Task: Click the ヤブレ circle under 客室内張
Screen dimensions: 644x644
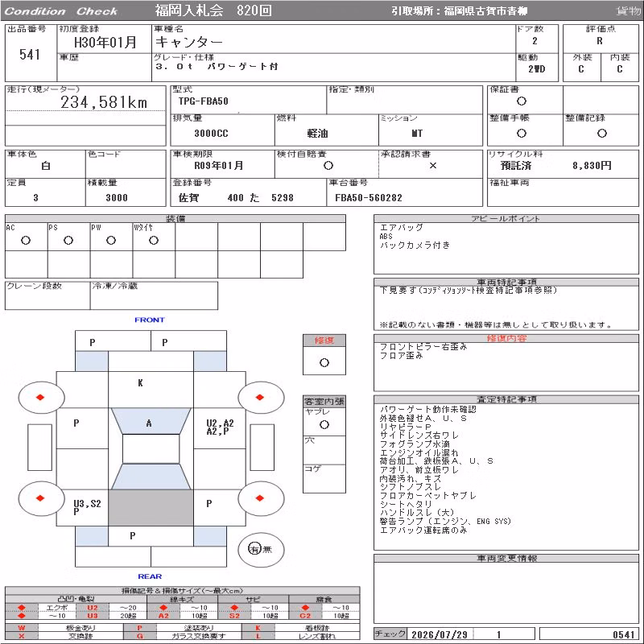Action: tap(324, 425)
